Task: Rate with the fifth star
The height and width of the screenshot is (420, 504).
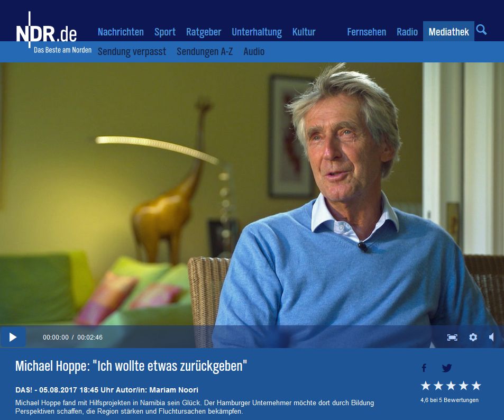Action: point(476,385)
